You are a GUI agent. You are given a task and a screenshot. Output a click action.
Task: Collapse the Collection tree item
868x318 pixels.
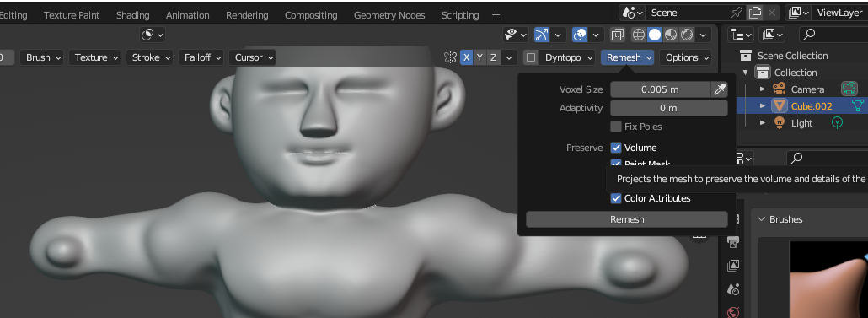coord(746,72)
